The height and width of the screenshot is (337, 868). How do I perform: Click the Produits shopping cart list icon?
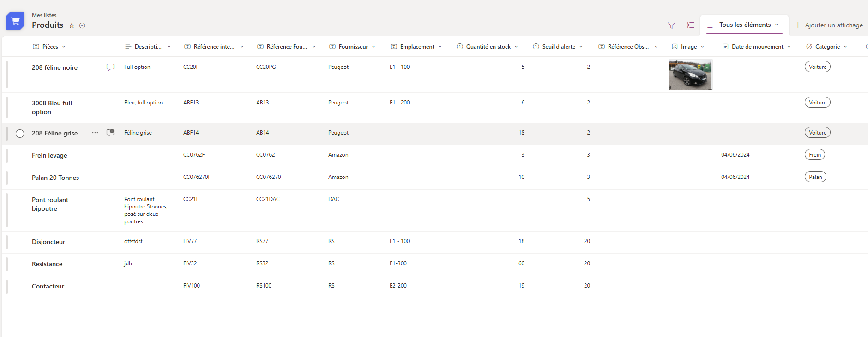click(15, 21)
